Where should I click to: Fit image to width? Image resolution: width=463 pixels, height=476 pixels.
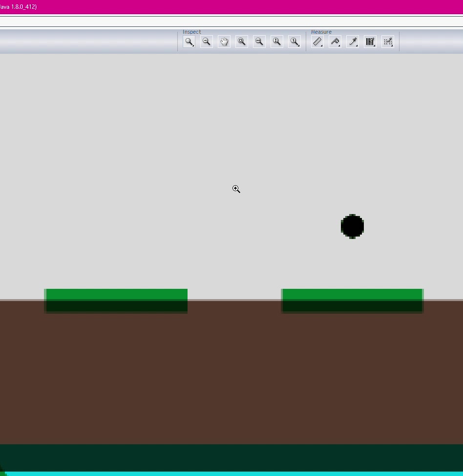(259, 42)
